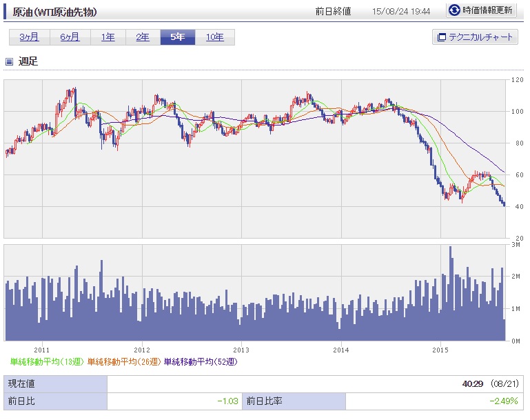Choose the 2年 period tab
This screenshot has width=530, height=420.
[143, 37]
